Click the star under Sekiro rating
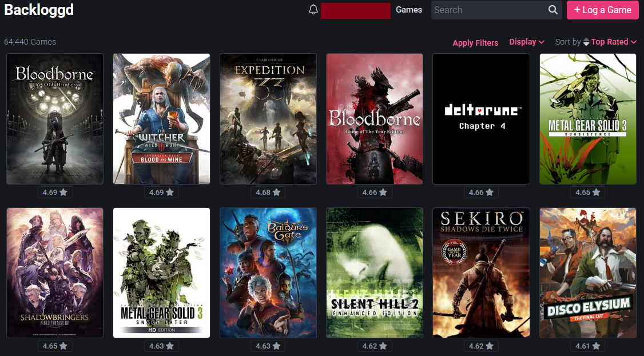The width and height of the screenshot is (644, 356). (x=490, y=346)
